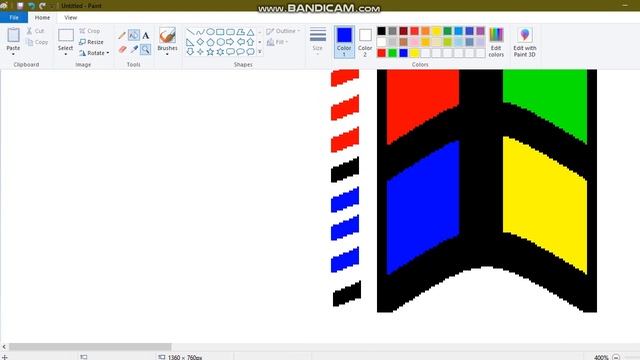
Task: Click the Paste clipboard icon
Action: coord(13,36)
